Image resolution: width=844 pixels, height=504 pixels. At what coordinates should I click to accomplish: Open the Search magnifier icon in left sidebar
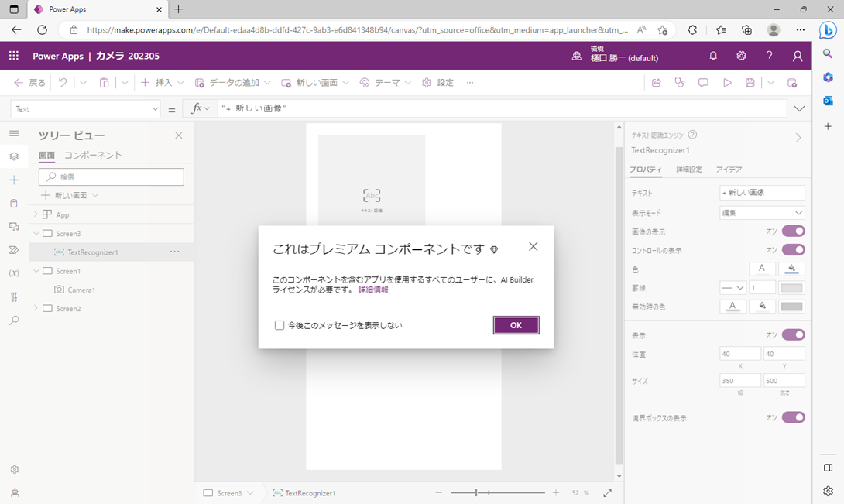pos(14,320)
